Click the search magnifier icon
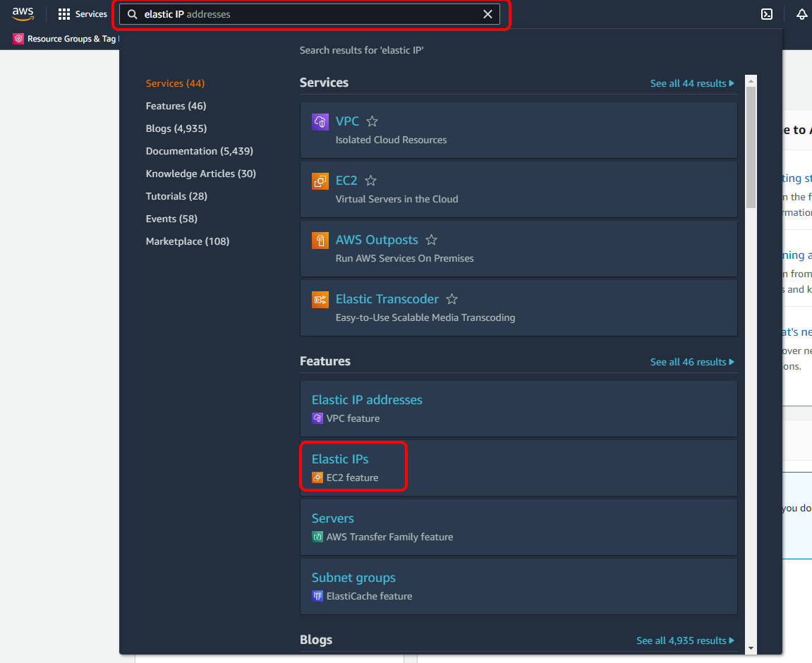 [x=133, y=15]
